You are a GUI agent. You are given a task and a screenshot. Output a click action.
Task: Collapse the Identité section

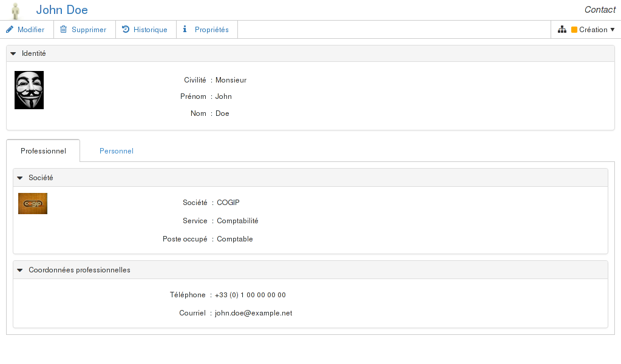point(13,53)
